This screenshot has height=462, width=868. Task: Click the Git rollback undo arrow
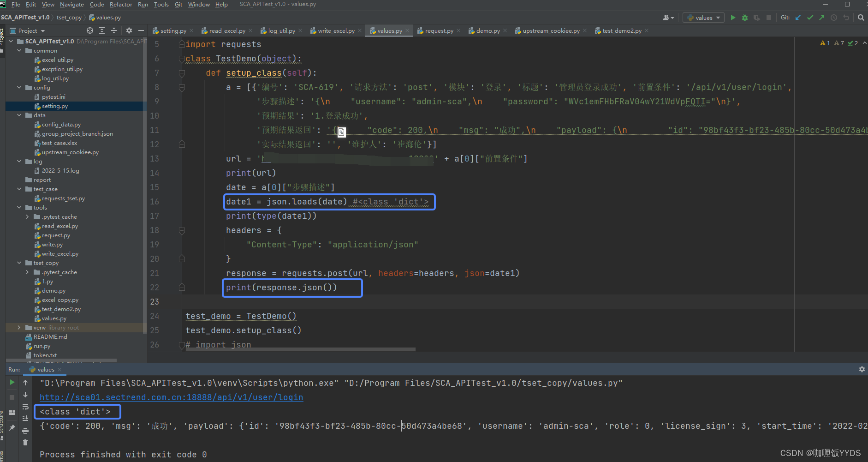[x=846, y=18]
